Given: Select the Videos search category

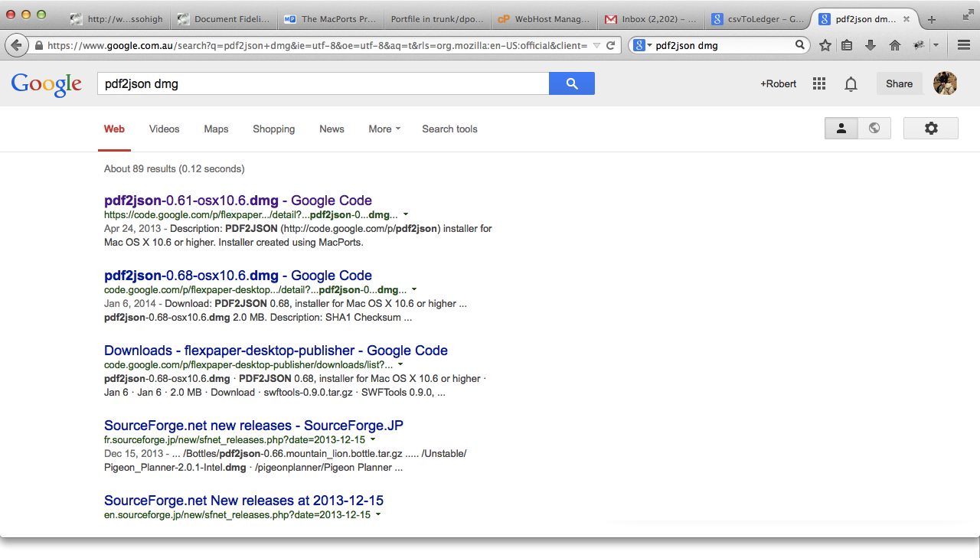Looking at the screenshot, I should [x=164, y=129].
